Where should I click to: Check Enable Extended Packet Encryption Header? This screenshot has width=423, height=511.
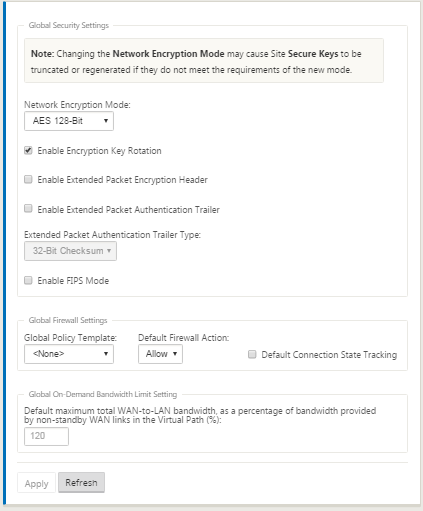(x=28, y=179)
